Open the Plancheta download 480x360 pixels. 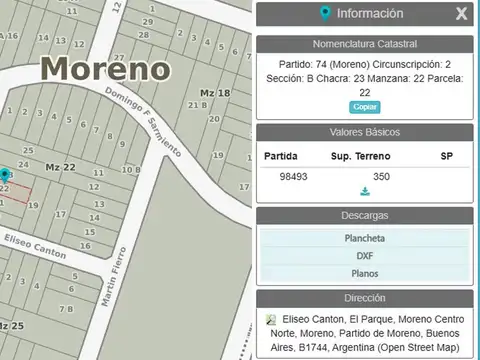point(365,238)
